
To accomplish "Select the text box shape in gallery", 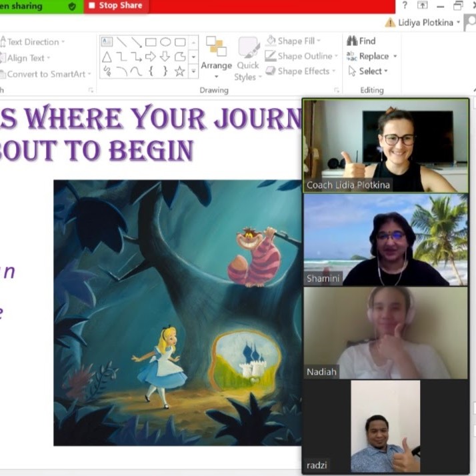I will pyautogui.click(x=107, y=42).
